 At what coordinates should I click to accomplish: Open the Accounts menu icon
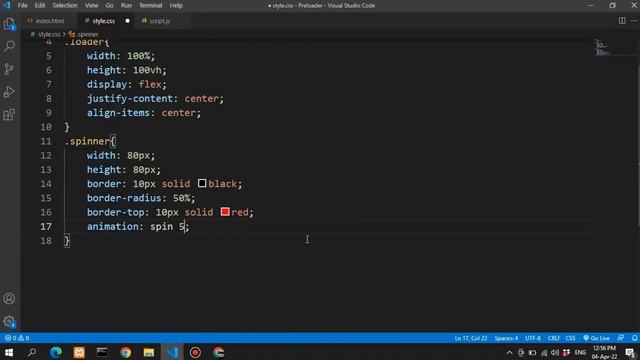pos(9,298)
